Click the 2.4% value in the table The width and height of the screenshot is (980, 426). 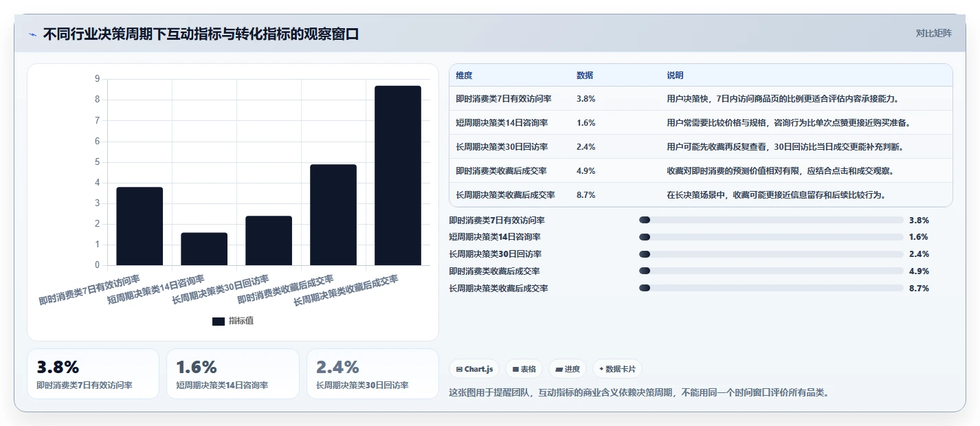coord(586,147)
